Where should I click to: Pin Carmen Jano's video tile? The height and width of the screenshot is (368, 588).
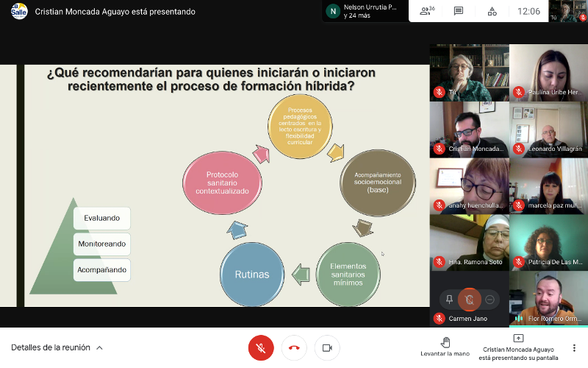pyautogui.click(x=449, y=299)
